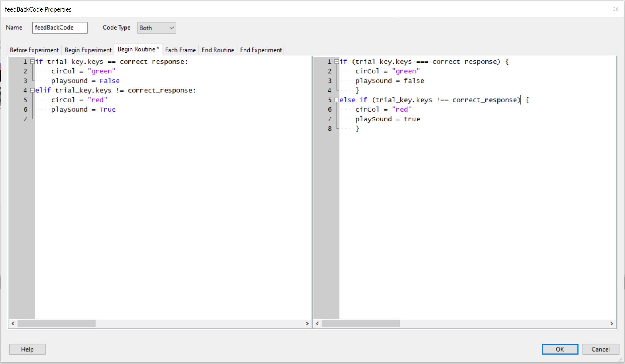Switch to the Begin Experiment tab
Screen dimensions: 625x364
88,50
